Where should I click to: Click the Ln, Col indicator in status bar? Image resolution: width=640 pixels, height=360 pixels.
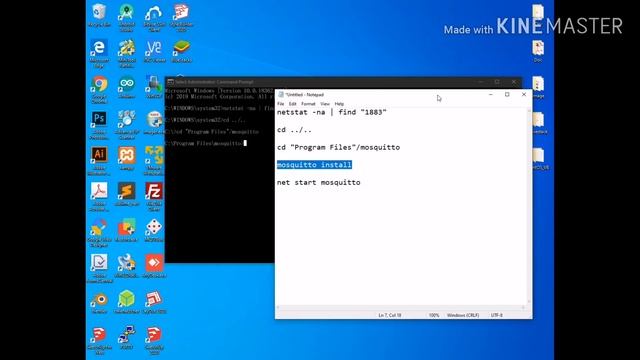pos(390,315)
